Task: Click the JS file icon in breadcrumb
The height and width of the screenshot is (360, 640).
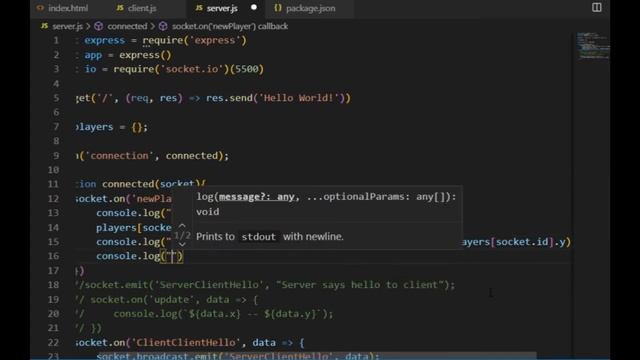Action: coord(44,26)
